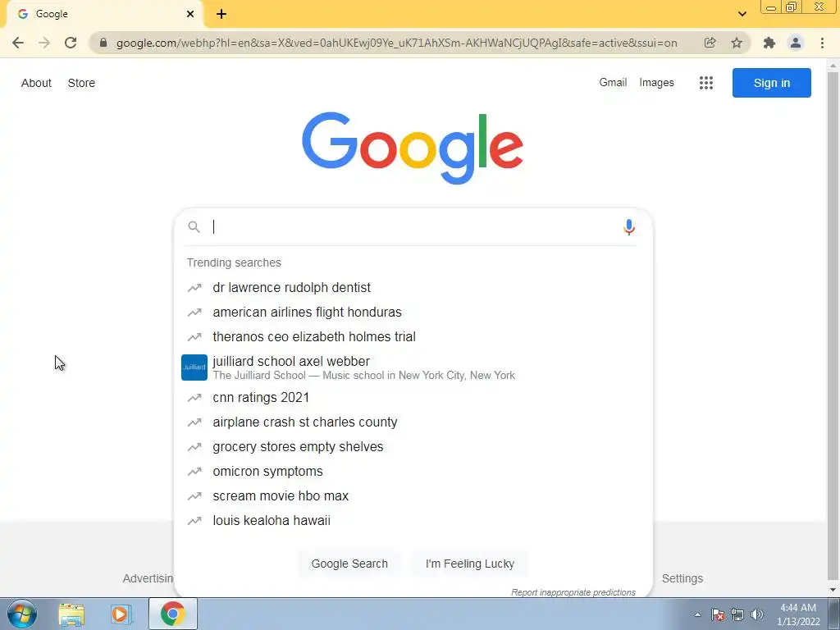
Task: Open the volume speaker tray icon
Action: click(757, 614)
